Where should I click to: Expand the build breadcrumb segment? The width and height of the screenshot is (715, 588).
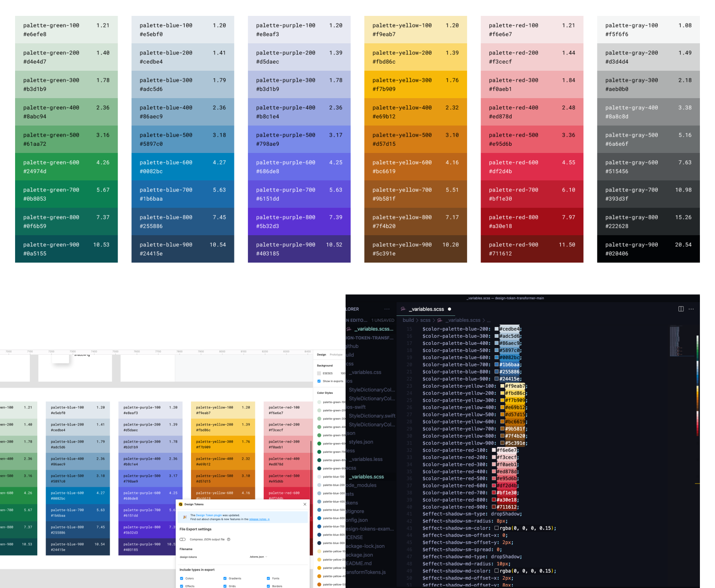pos(408,320)
